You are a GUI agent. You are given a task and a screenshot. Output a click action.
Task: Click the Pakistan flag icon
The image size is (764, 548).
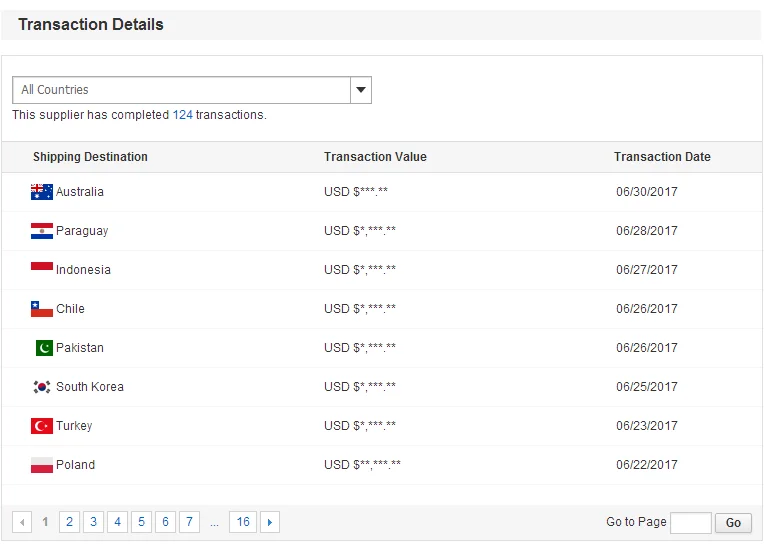coord(43,348)
